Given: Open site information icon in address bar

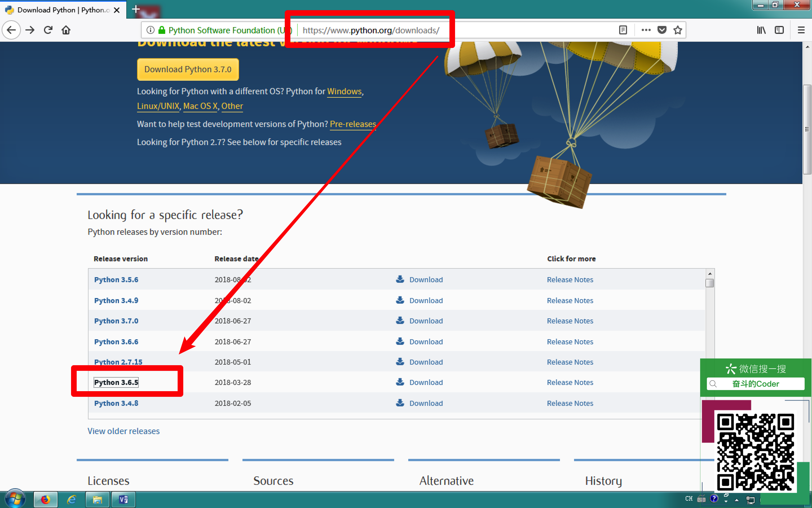Looking at the screenshot, I should [x=151, y=30].
